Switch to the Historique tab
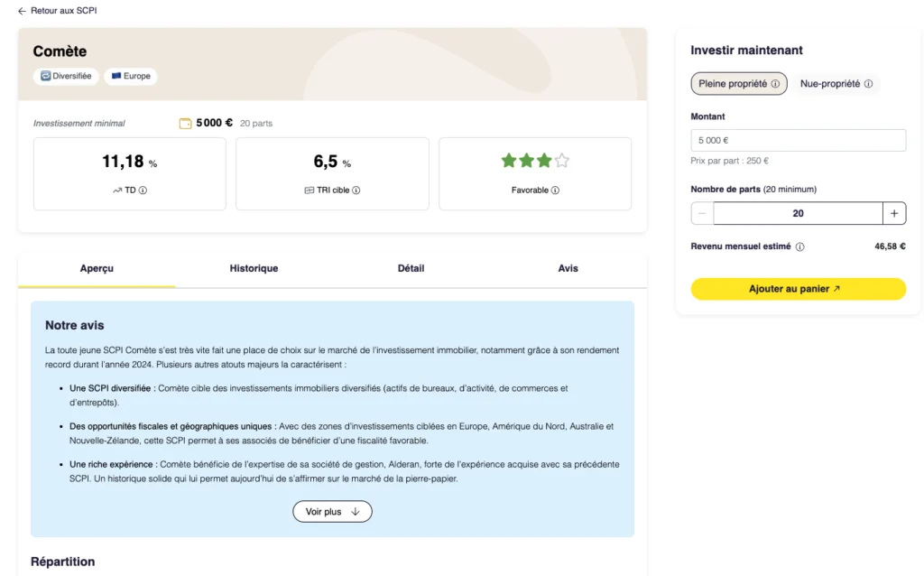This screenshot has width=924, height=576. point(254,268)
